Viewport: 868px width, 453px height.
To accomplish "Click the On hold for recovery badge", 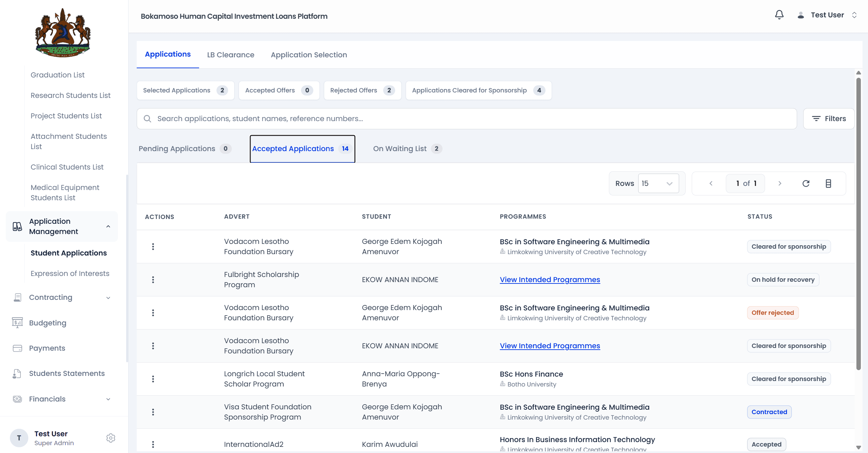I will 783,280.
